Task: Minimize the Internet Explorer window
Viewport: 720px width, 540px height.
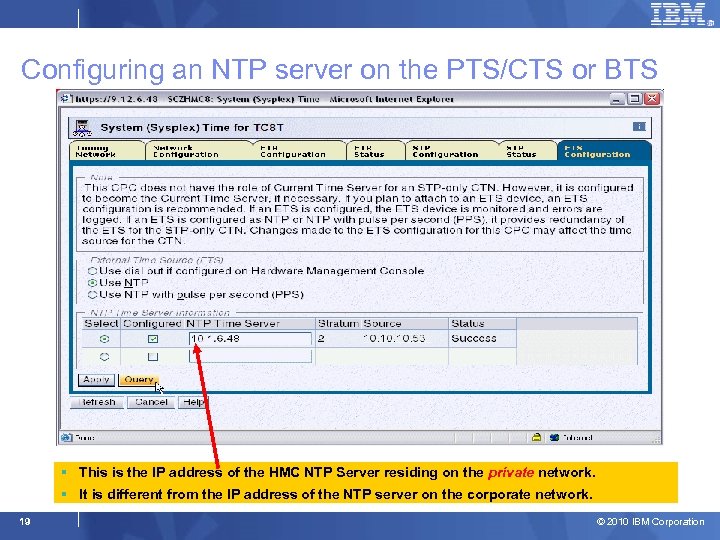Action: tap(618, 99)
